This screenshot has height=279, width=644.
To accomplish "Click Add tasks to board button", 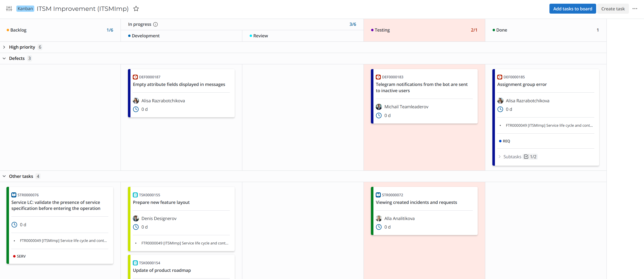I will (x=572, y=9).
